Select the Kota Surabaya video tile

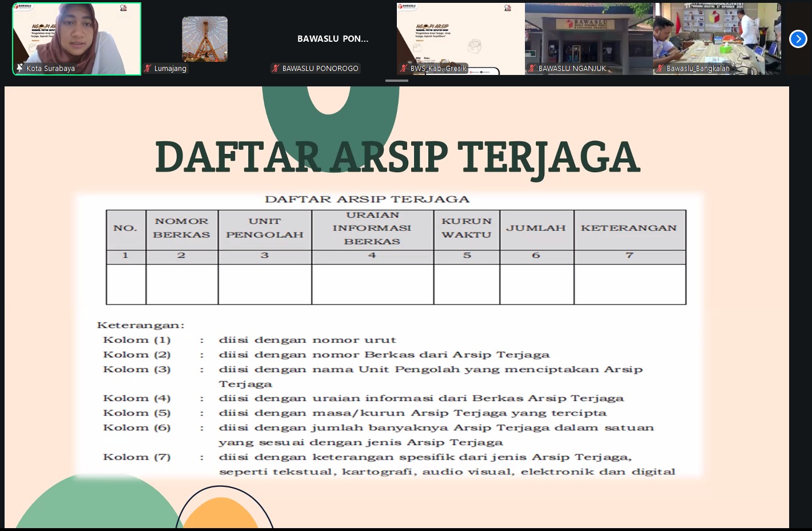(x=77, y=34)
